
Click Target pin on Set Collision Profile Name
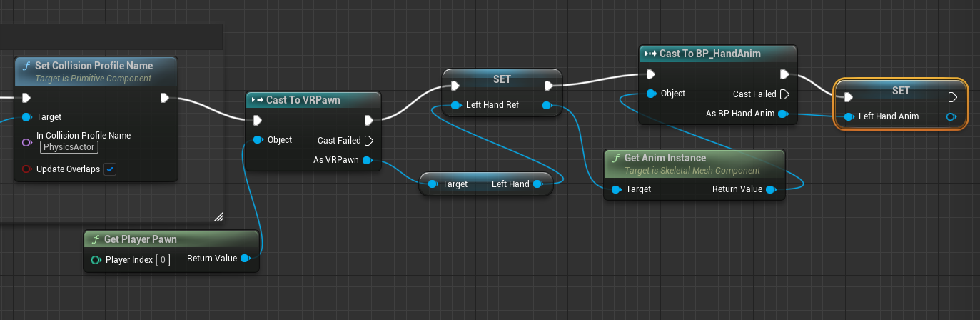pos(26,117)
